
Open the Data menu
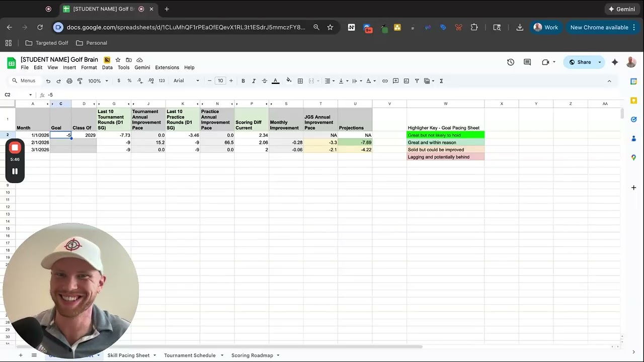coord(107,67)
